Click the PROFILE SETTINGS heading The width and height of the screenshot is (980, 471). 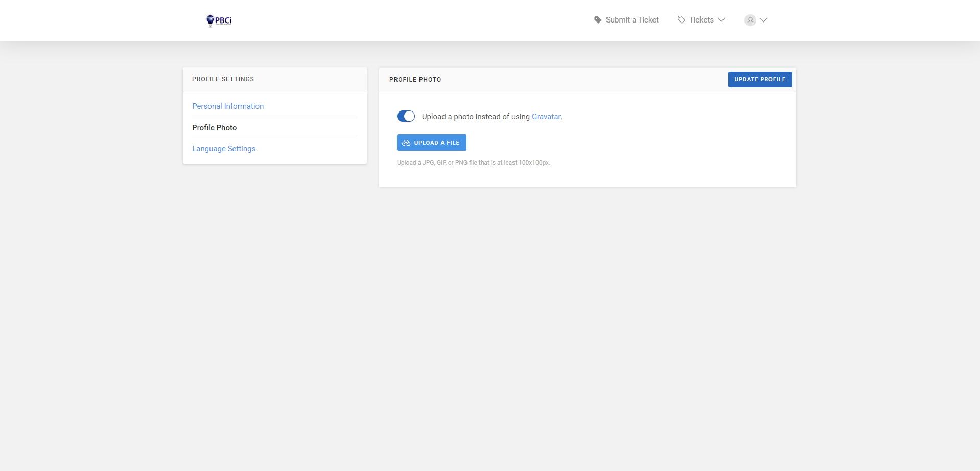click(x=223, y=79)
